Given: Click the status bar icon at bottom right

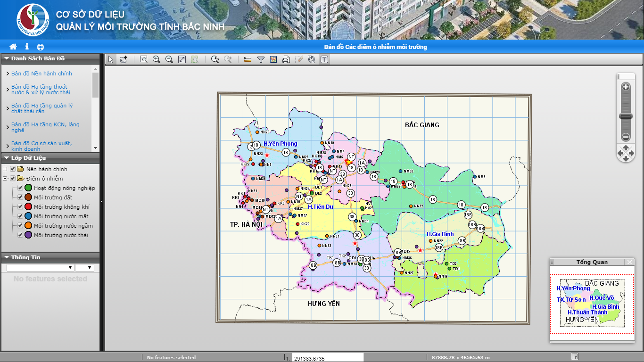Looking at the screenshot, I should point(574,356).
